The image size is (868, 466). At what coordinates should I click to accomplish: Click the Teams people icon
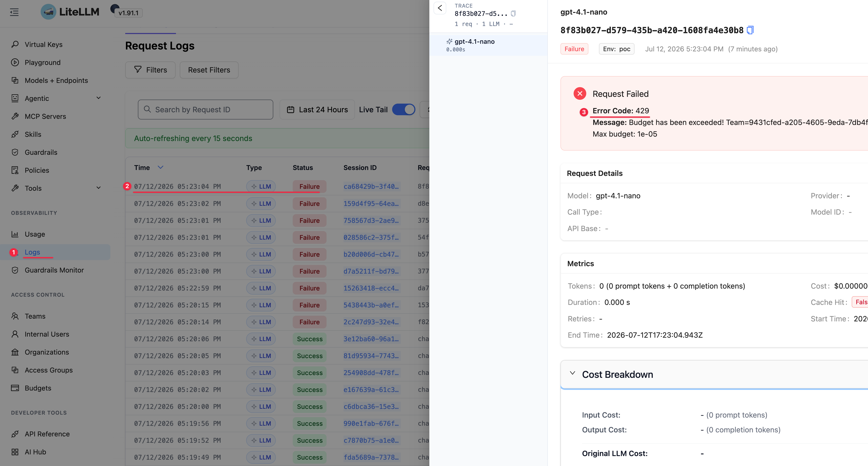tap(15, 316)
